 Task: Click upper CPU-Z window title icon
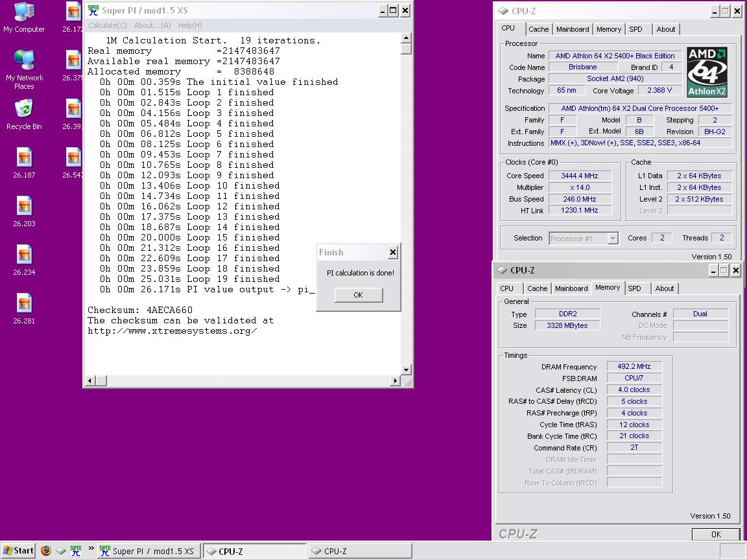click(x=503, y=11)
